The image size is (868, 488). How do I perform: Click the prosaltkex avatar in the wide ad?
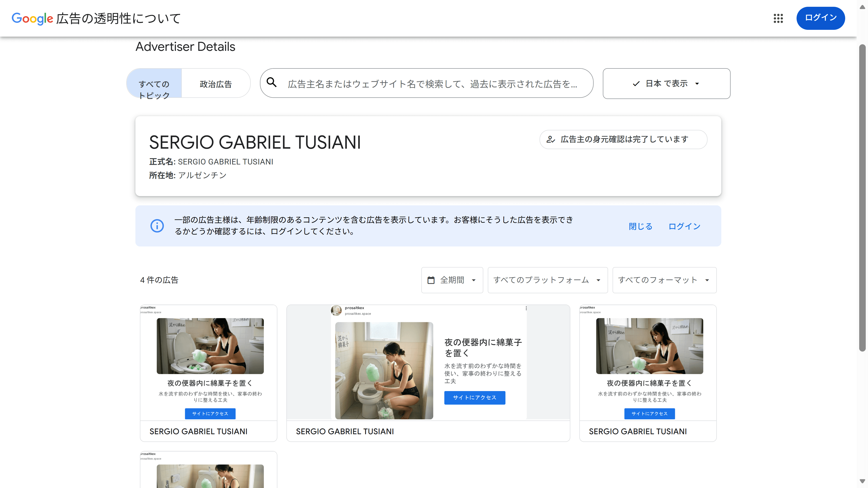(x=336, y=310)
